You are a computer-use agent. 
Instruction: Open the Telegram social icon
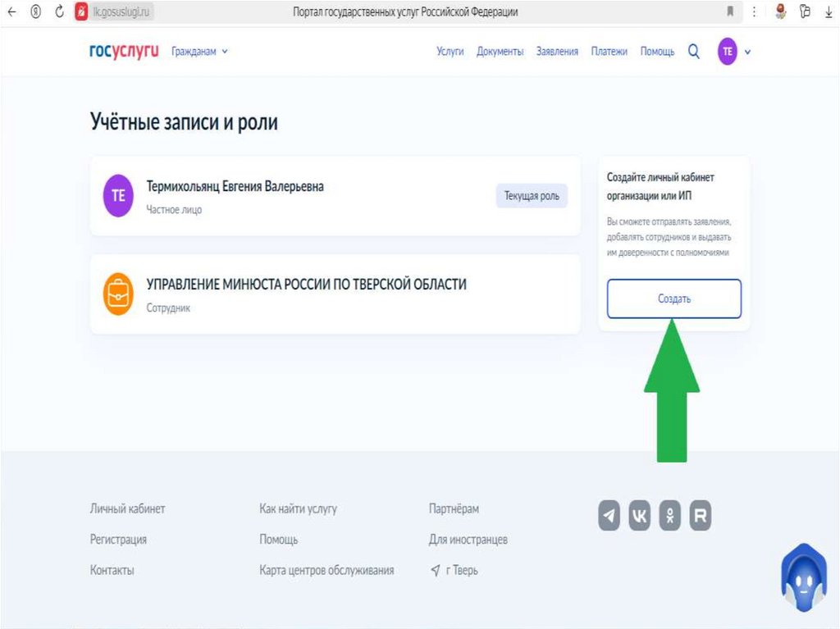(609, 515)
